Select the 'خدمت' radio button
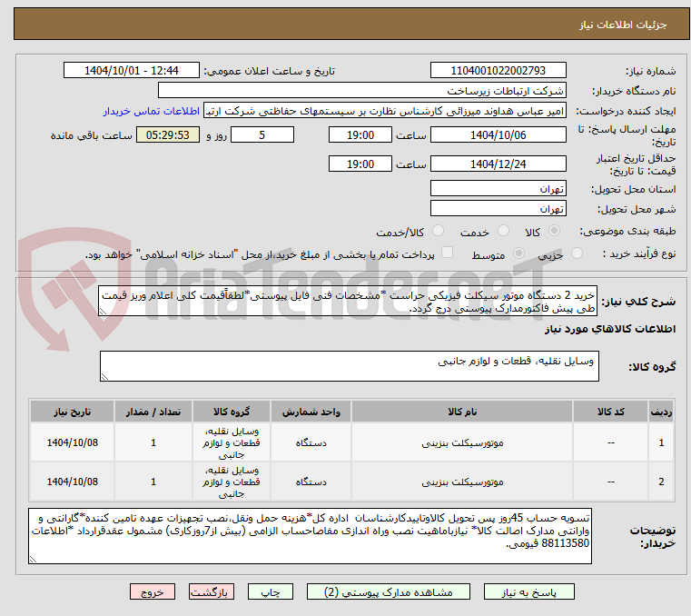The width and height of the screenshot is (691, 616). (x=503, y=231)
